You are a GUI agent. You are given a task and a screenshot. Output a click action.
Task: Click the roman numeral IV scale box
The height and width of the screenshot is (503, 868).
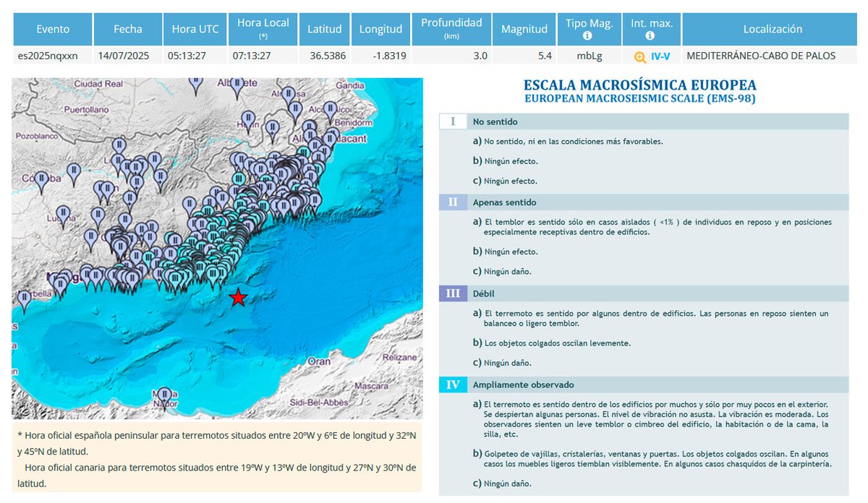click(x=453, y=384)
